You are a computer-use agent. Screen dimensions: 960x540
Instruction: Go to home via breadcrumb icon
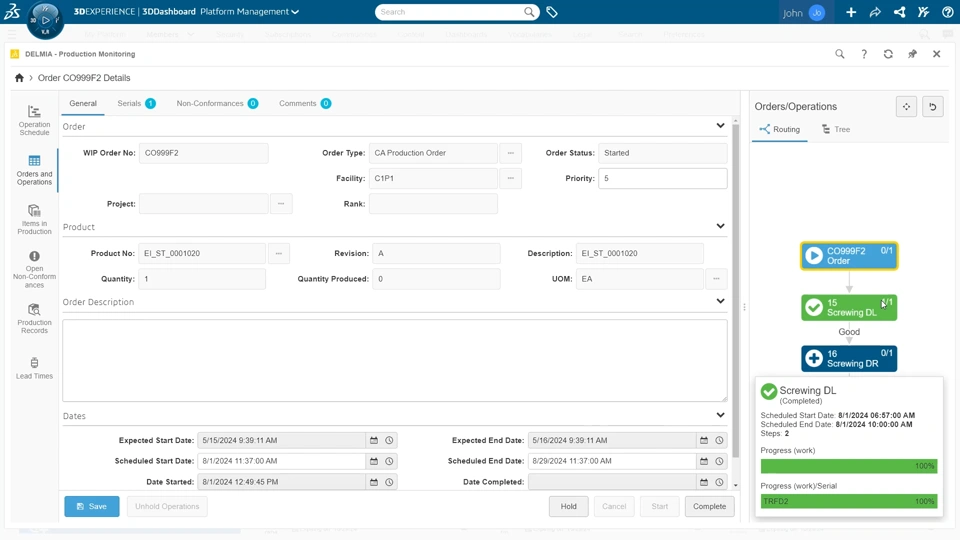click(x=19, y=78)
